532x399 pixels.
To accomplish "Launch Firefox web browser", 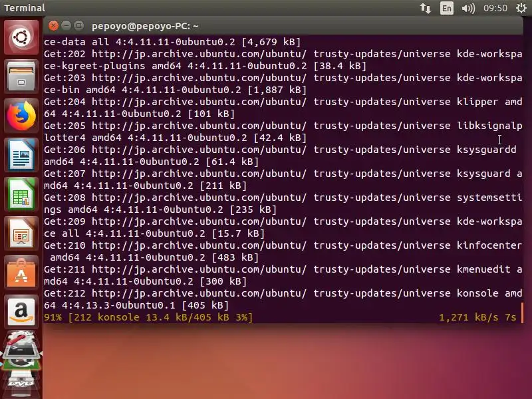I will [21, 116].
